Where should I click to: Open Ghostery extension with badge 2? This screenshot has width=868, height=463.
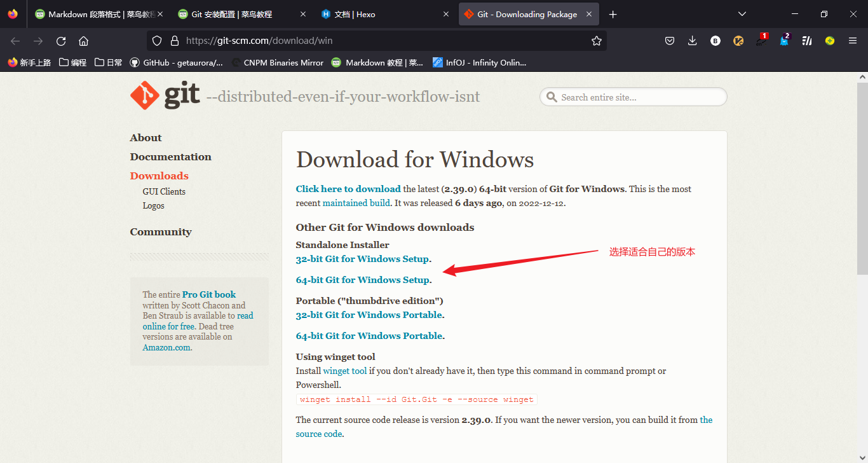click(784, 41)
